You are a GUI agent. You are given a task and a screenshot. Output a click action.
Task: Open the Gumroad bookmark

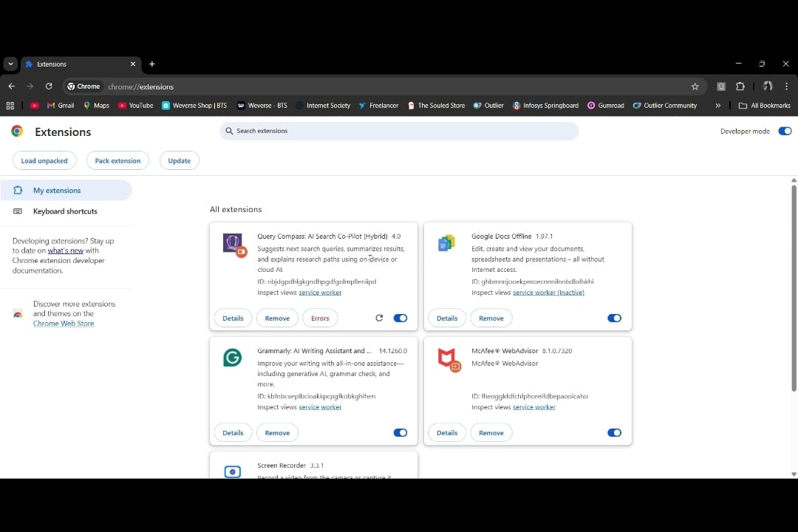606,106
